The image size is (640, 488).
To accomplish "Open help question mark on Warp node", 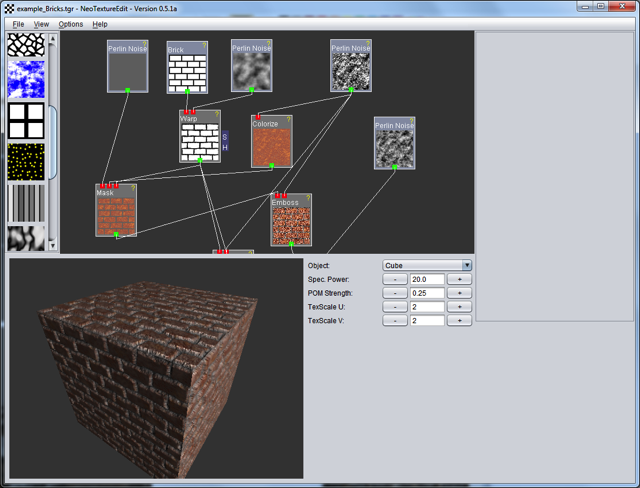I will [217, 114].
